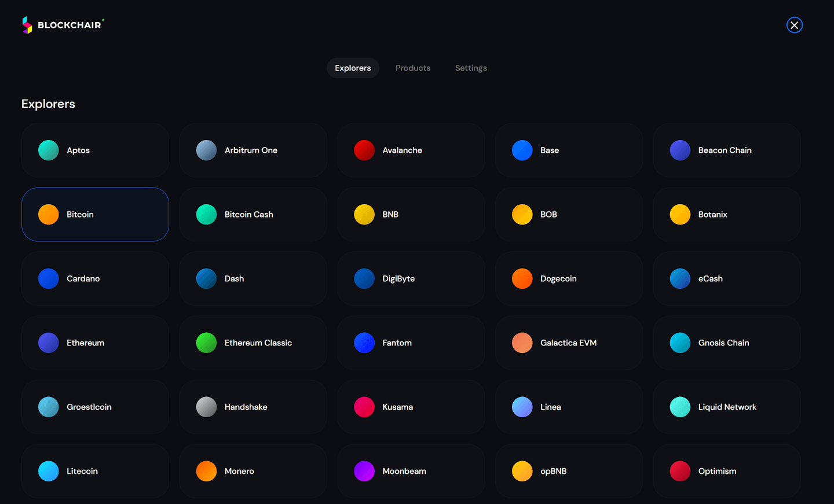Click the teal Aptos icon
This screenshot has width=834, height=504.
[49, 150]
